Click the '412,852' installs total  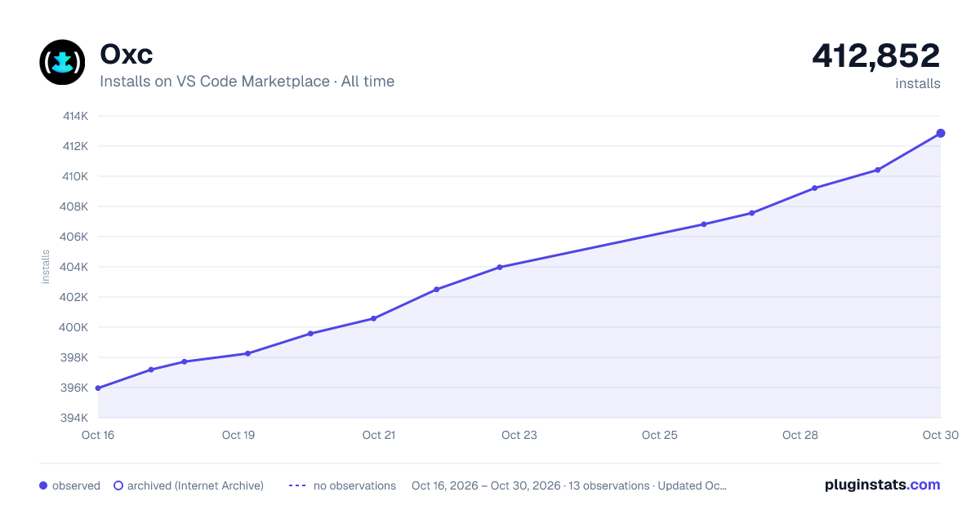pos(876,55)
